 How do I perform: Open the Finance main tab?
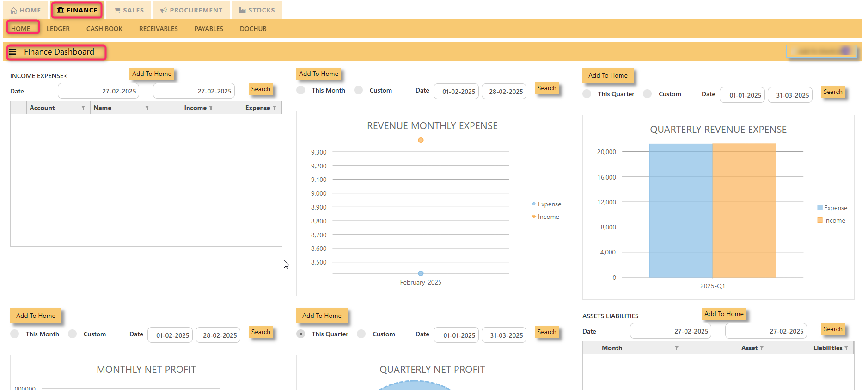(x=77, y=10)
